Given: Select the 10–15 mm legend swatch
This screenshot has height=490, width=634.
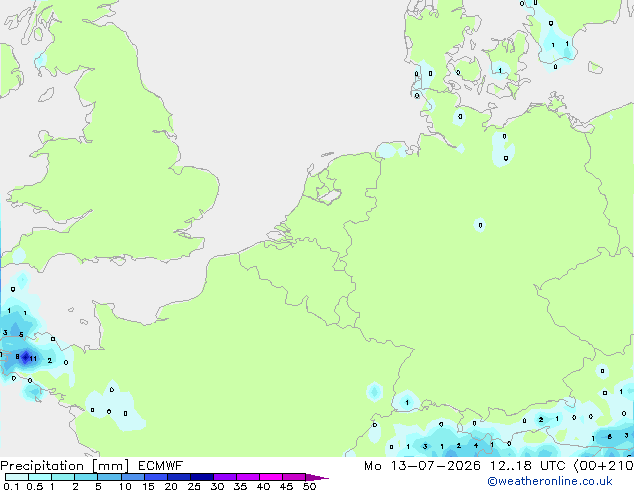Looking at the screenshot, I should click(x=132, y=477).
